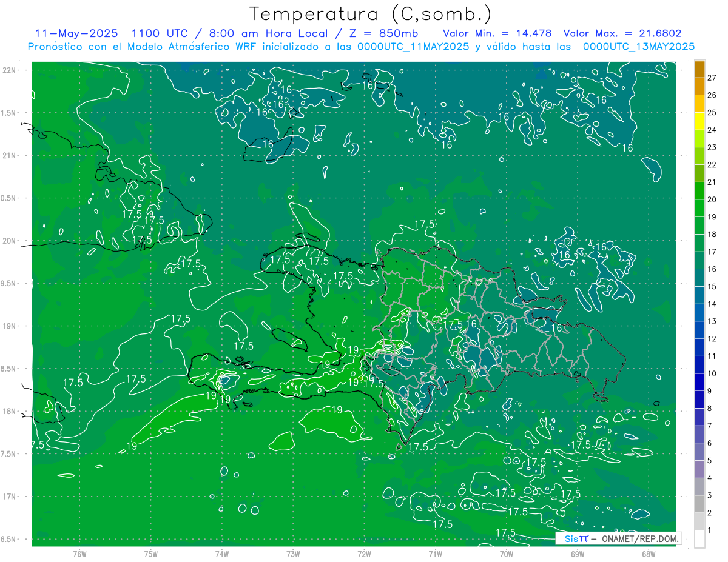
Task: Click the 'ONAMET/REP.DOM.' credit label
Action: (641, 538)
